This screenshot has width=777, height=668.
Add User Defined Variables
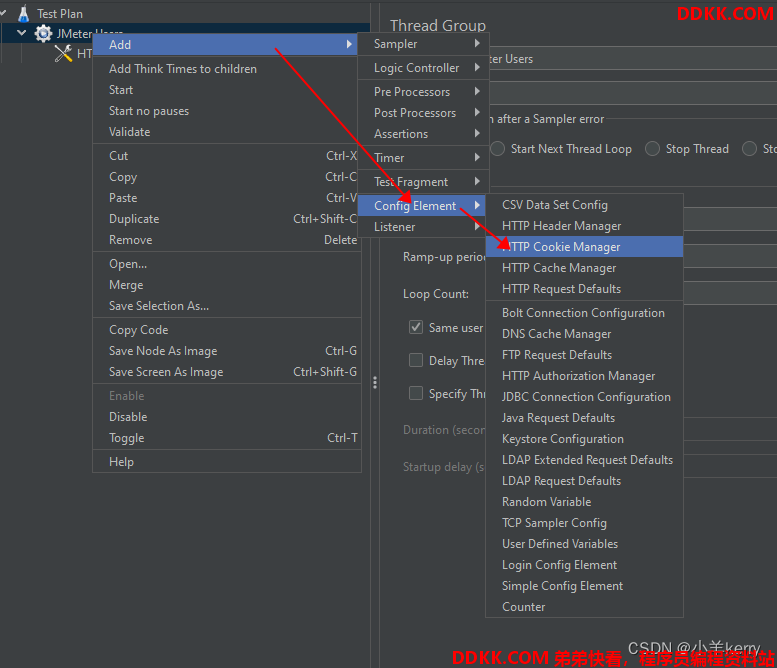click(x=584, y=544)
